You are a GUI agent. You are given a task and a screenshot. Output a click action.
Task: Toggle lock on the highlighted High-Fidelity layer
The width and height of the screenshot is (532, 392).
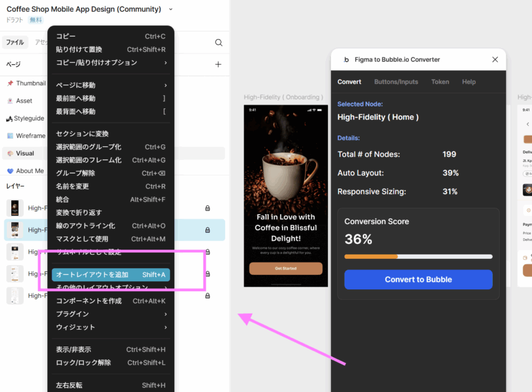207,230
